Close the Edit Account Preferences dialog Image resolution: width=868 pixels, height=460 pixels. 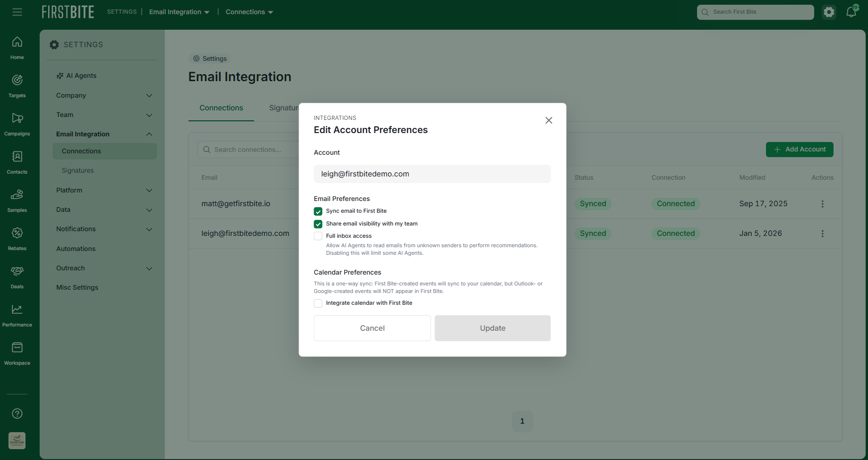(549, 120)
